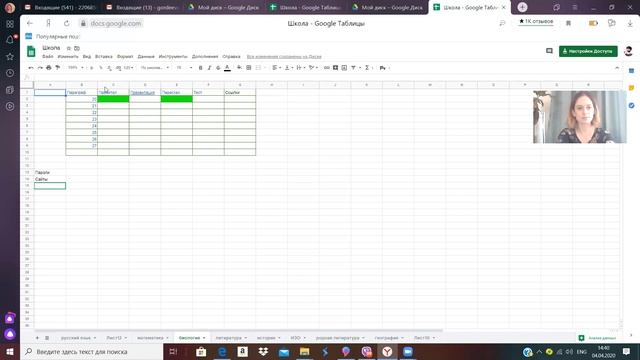This screenshot has height=360, width=640.
Task: Toggle bold formatting
Action: [200, 68]
